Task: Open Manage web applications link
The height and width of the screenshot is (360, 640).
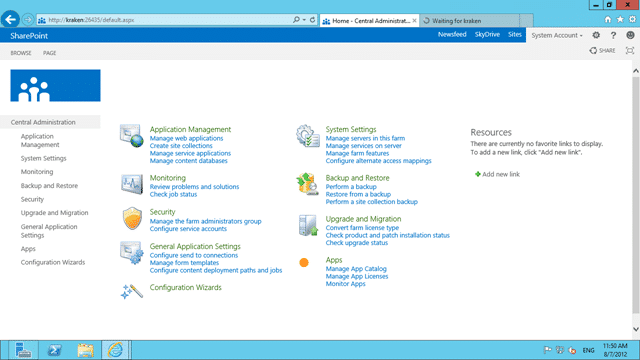Action: 187,138
